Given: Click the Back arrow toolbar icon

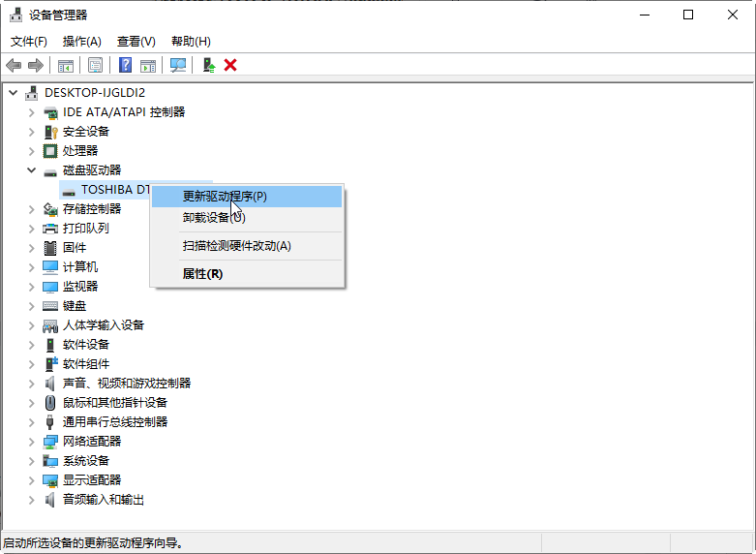Looking at the screenshot, I should (x=14, y=65).
